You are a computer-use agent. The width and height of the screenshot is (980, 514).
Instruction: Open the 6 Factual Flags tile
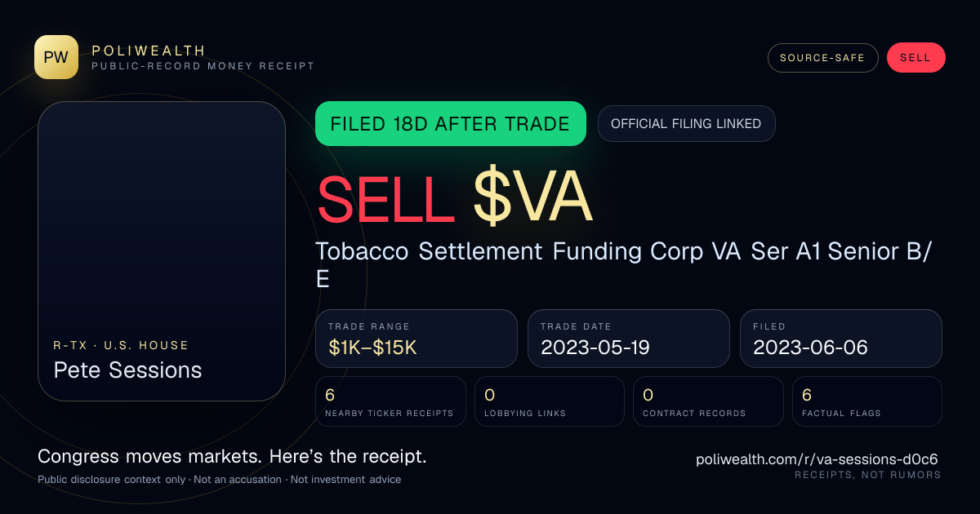867,401
